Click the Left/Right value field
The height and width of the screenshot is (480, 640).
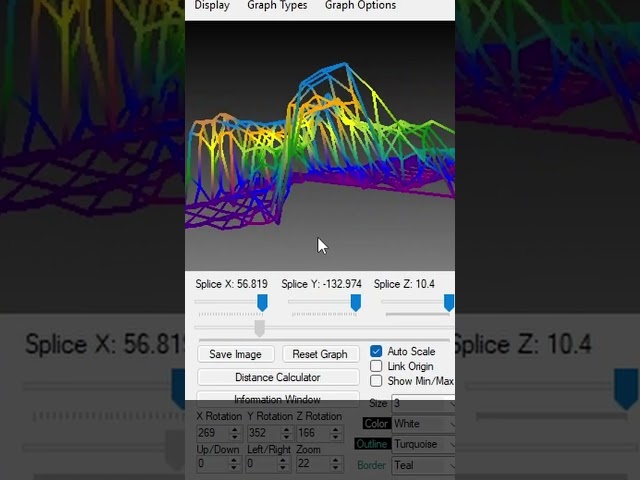tap(262, 464)
